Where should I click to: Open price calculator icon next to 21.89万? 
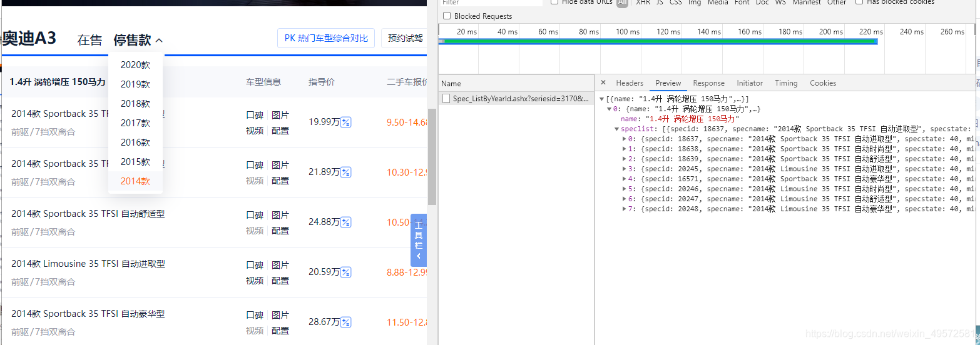pos(345,172)
